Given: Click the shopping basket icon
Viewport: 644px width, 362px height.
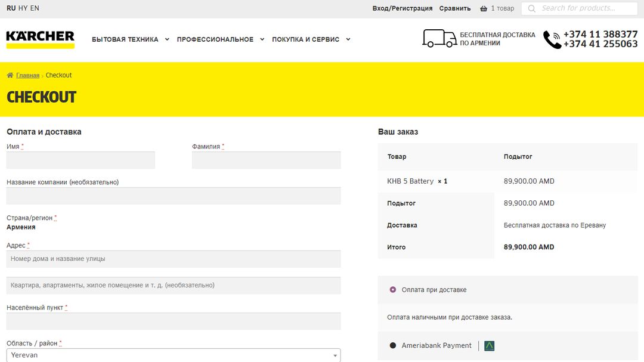Looking at the screenshot, I should tap(484, 8).
